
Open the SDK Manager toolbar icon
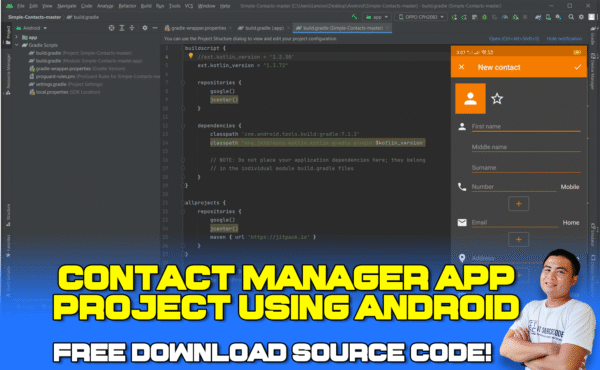558,17
